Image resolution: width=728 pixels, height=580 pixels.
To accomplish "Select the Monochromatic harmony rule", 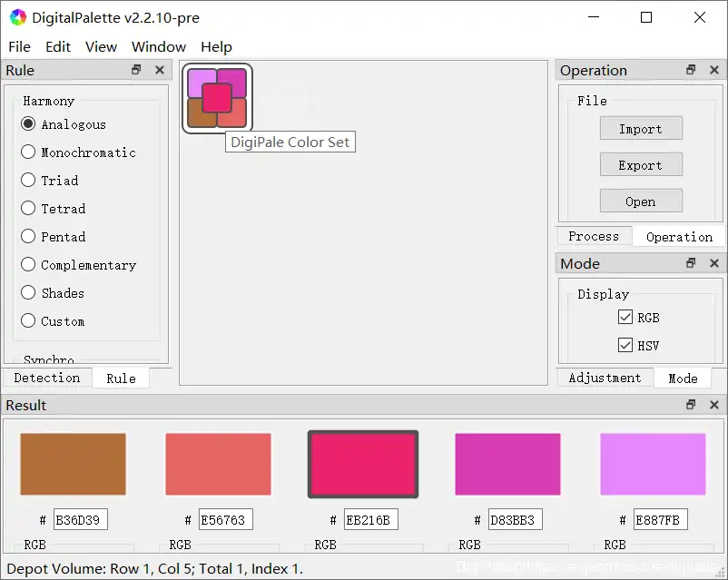I will pos(29,152).
